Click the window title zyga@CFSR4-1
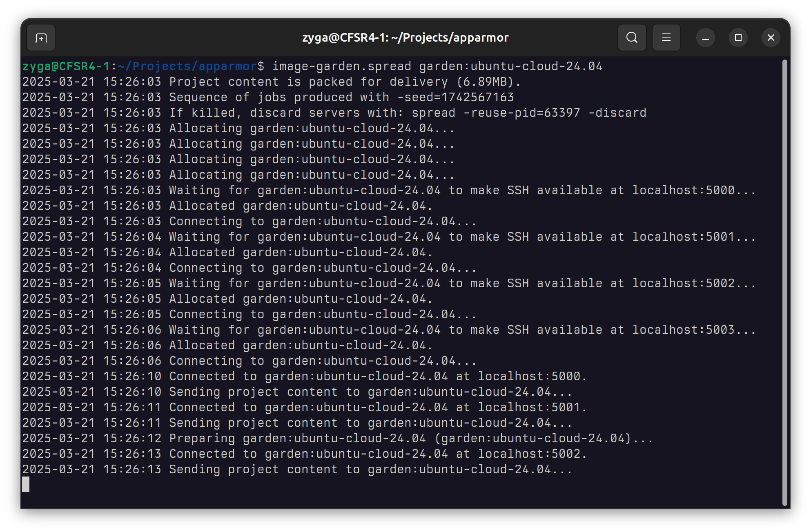811x532 pixels. pos(405,37)
